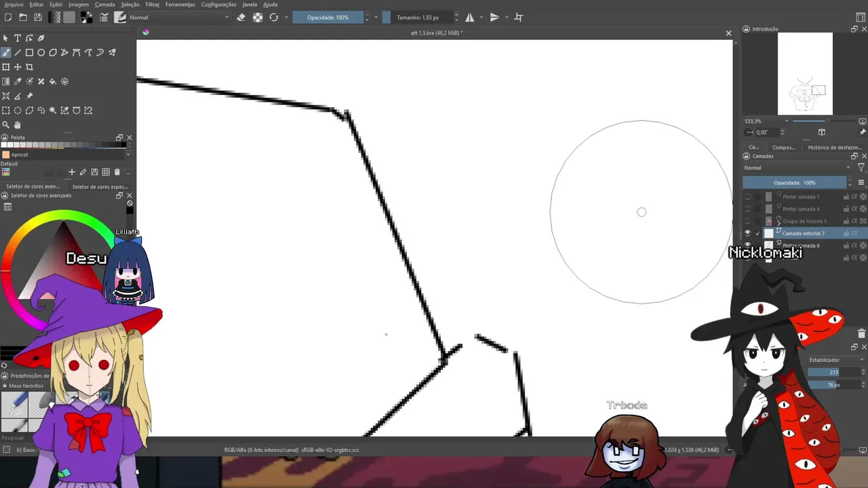Screen dimensions: 868x488
Task: Show the Pintar camada 4 layer
Action: click(x=748, y=209)
